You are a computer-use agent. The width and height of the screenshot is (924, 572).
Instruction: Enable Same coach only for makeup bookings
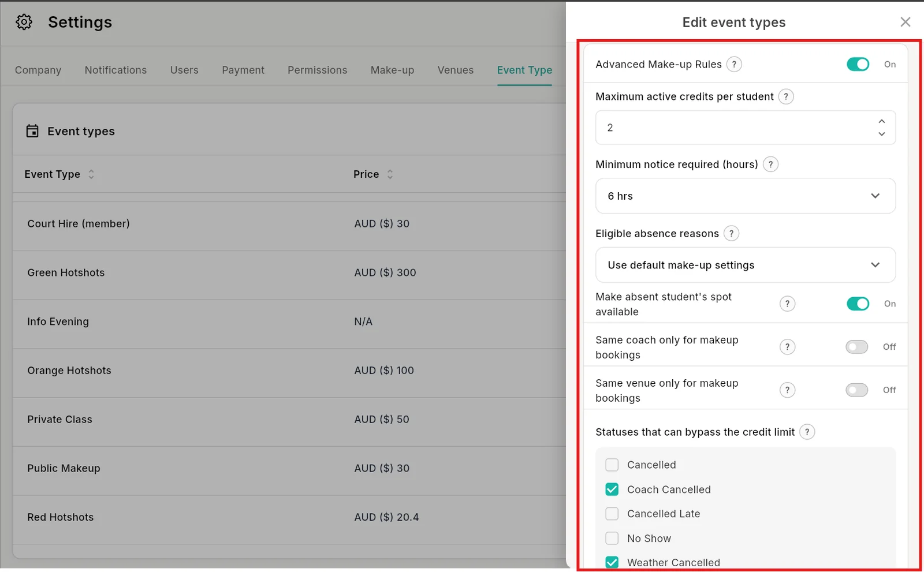[857, 347]
